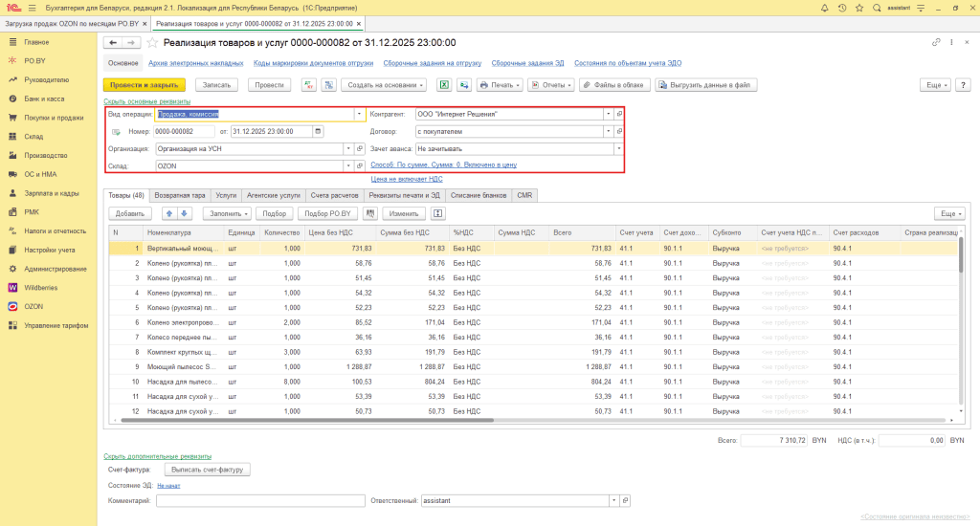Switch to the Счета расчетов tab
Image resolution: width=980 pixels, height=526 pixels.
[x=334, y=195]
